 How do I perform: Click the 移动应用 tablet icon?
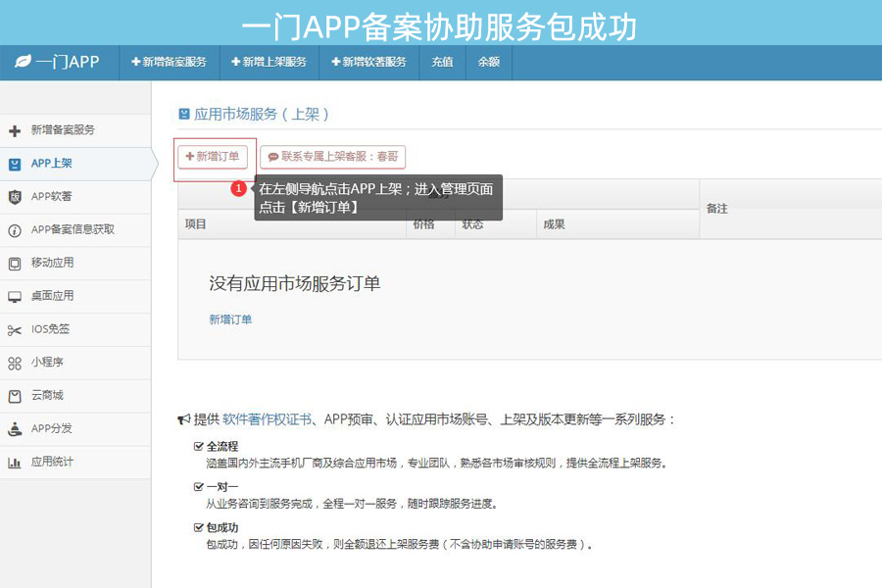click(x=15, y=264)
